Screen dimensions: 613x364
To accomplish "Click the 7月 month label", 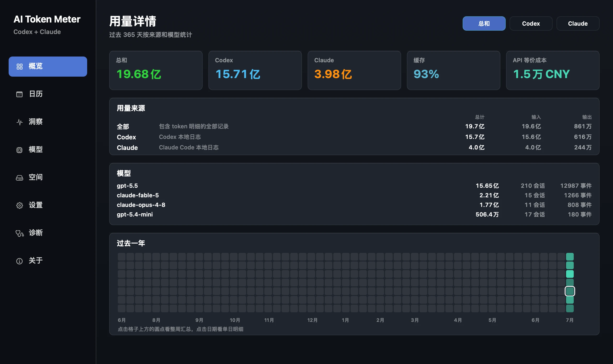I will click(570, 320).
